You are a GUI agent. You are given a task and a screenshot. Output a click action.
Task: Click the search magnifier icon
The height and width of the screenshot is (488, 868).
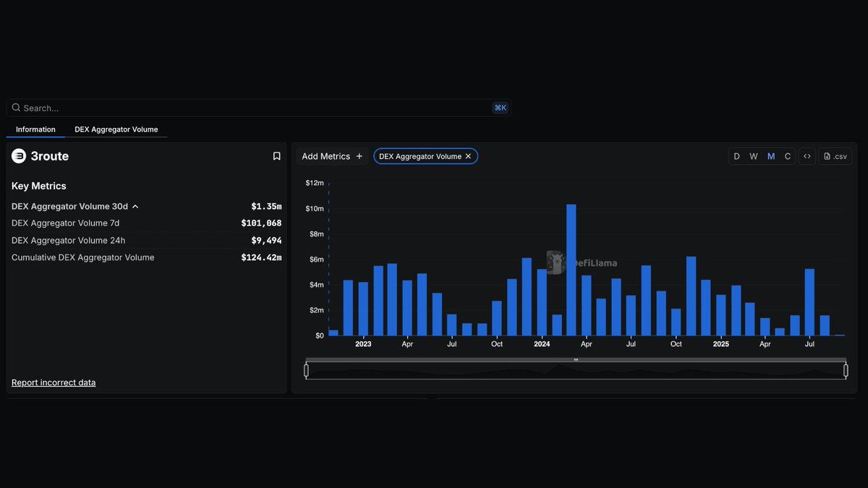click(x=16, y=108)
